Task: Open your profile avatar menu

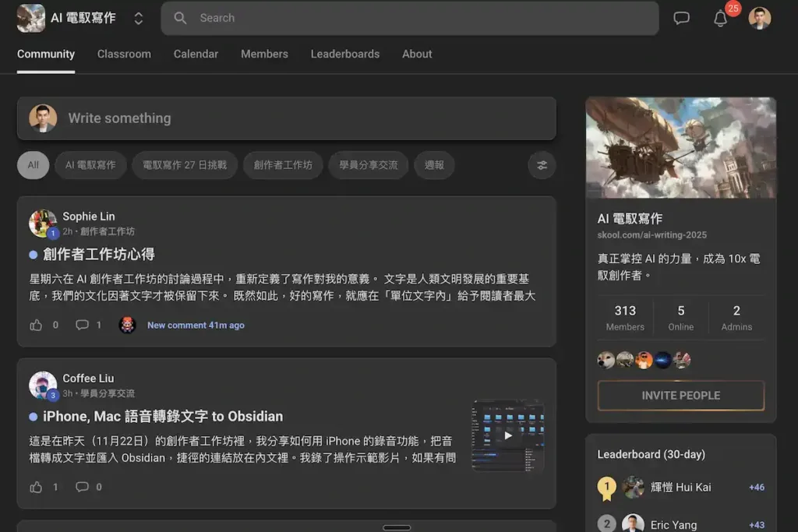Action: click(x=760, y=18)
